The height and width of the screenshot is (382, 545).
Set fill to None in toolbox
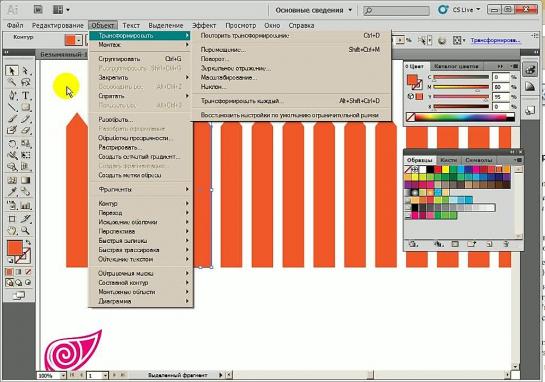click(28, 272)
